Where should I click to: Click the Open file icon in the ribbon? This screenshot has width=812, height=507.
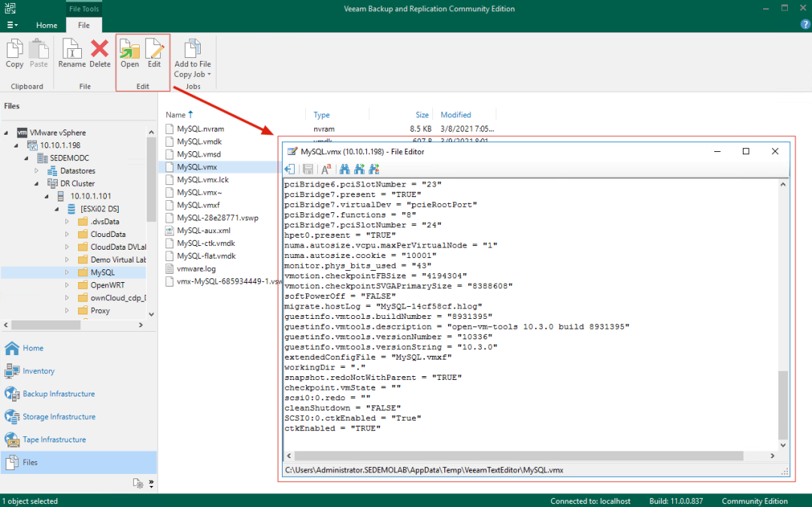(129, 49)
